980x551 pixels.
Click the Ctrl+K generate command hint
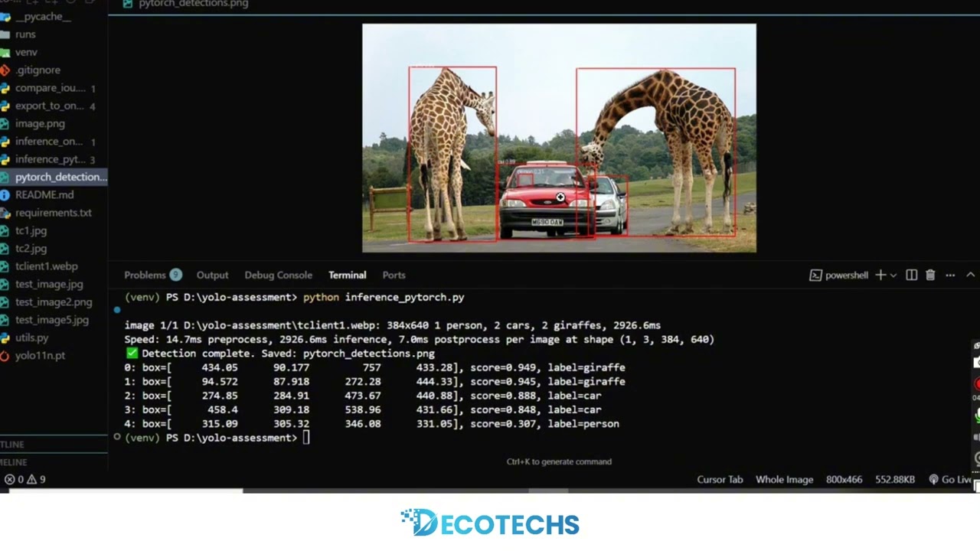[x=559, y=461]
